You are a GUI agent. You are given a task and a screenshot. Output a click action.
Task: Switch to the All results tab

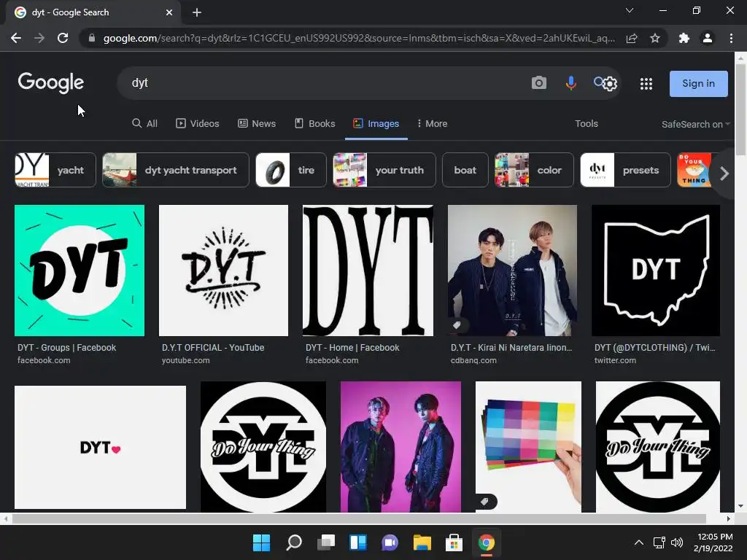pos(144,123)
